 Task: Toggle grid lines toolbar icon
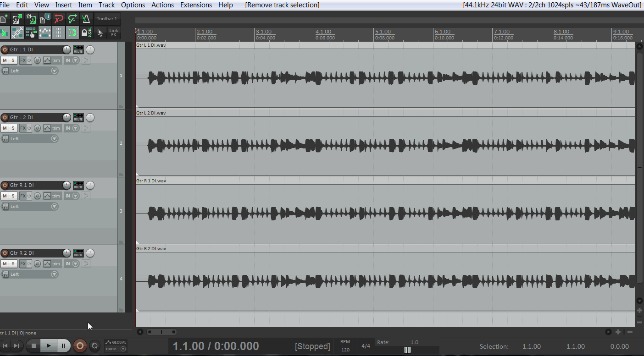[x=59, y=33]
